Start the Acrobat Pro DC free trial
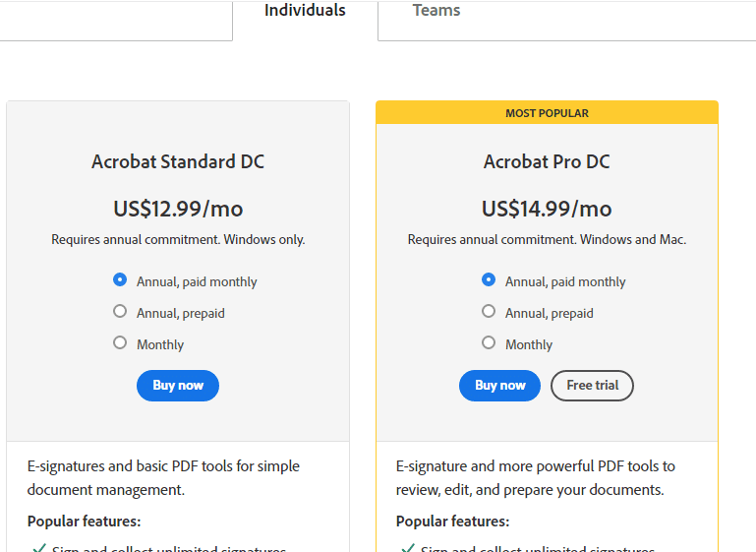Viewport: 756px width, 552px height. pos(592,386)
